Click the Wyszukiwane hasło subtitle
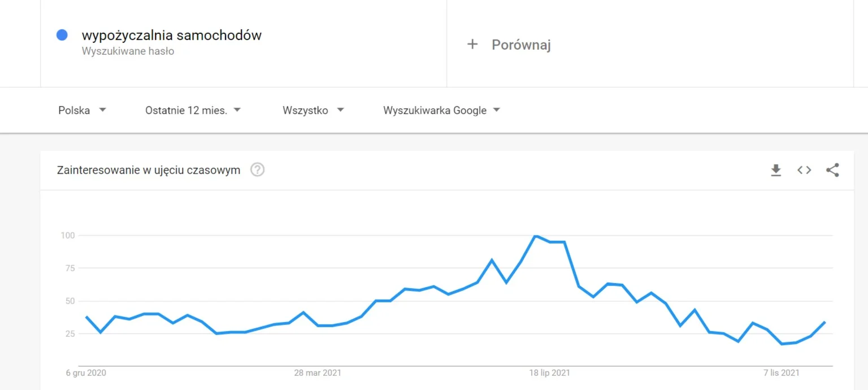868x390 pixels. coord(128,51)
